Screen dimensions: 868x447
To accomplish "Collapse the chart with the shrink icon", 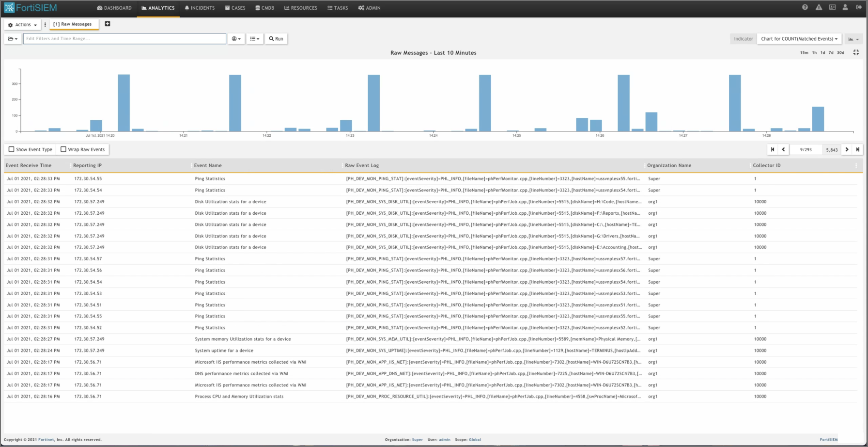I will point(856,52).
